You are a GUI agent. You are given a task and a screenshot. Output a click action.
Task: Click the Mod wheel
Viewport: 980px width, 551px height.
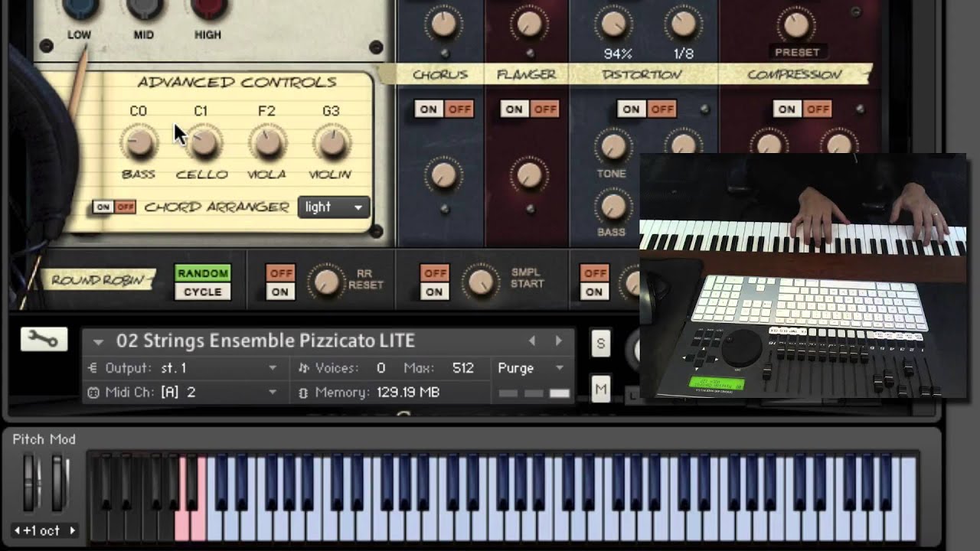click(59, 483)
